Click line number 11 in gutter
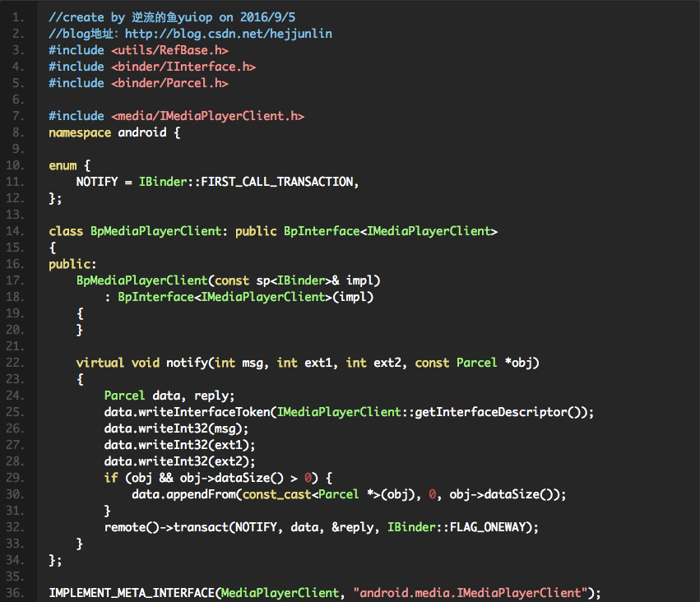The image size is (700, 602). click(15, 182)
